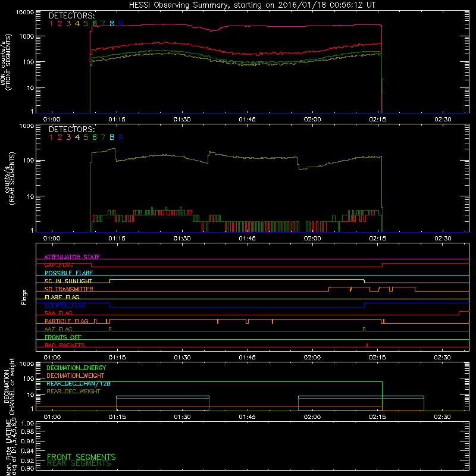This screenshot has height=476, width=476.
Task: Select detector 3 in rear segments legend
Action: click(68, 137)
